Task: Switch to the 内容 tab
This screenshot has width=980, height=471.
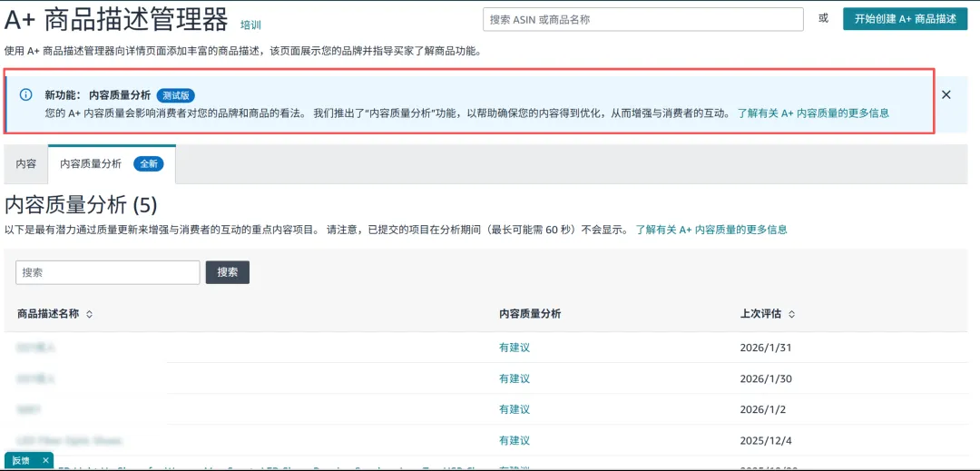Action: coord(26,164)
